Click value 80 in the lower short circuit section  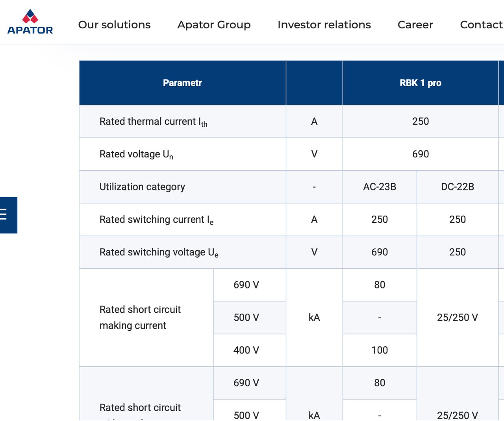[380, 383]
